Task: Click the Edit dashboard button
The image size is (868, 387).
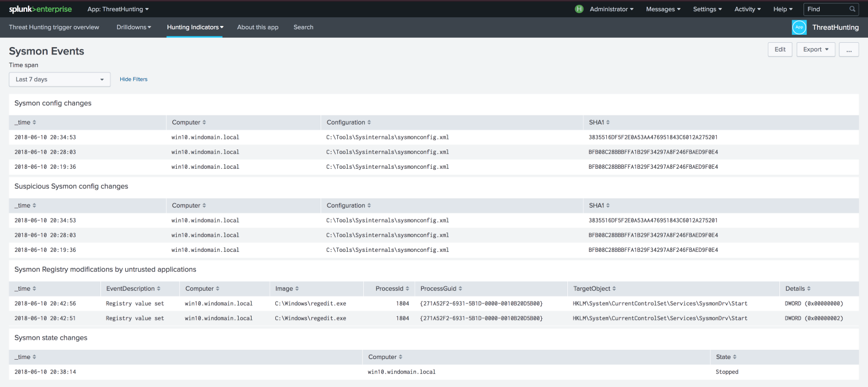Action: click(x=780, y=50)
